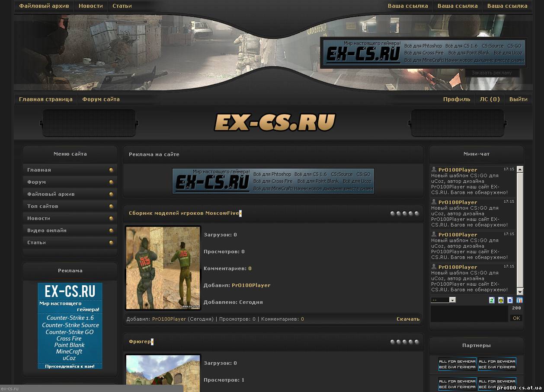Image resolution: width=544 pixels, height=392 pixels.
Task: Select 'Форум' in the site menu sidebar
Action: 70,182
